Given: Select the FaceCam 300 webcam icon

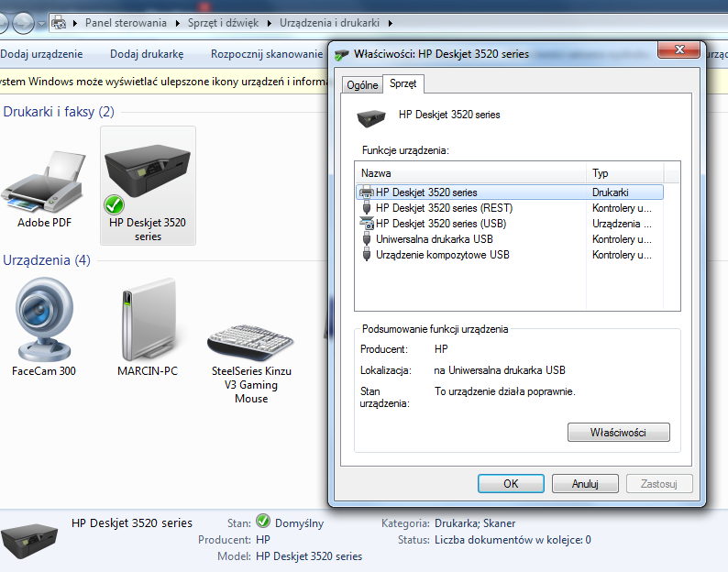Looking at the screenshot, I should point(44,319).
